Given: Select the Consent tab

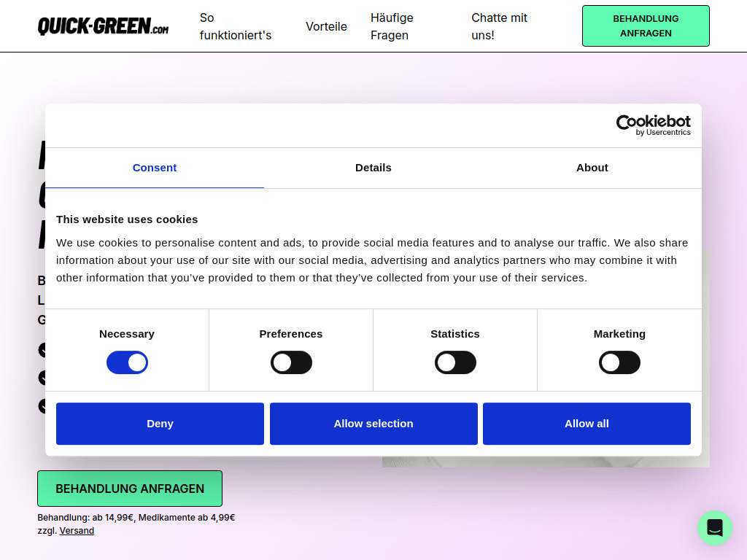Looking at the screenshot, I should tap(154, 168).
